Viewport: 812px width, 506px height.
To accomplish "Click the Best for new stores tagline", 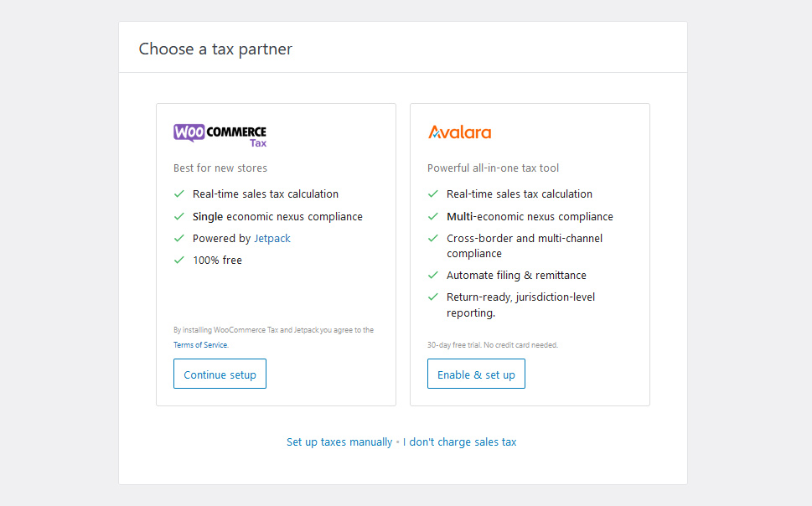I will (220, 168).
